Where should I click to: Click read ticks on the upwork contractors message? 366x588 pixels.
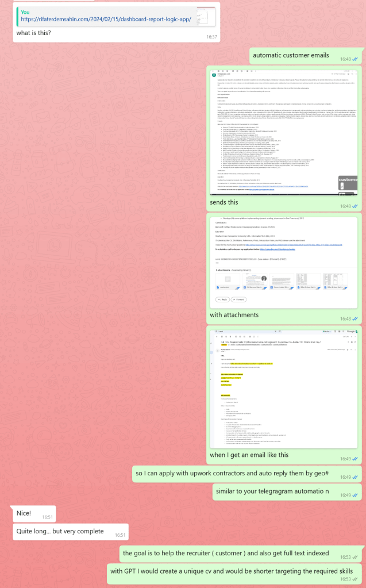point(355,478)
